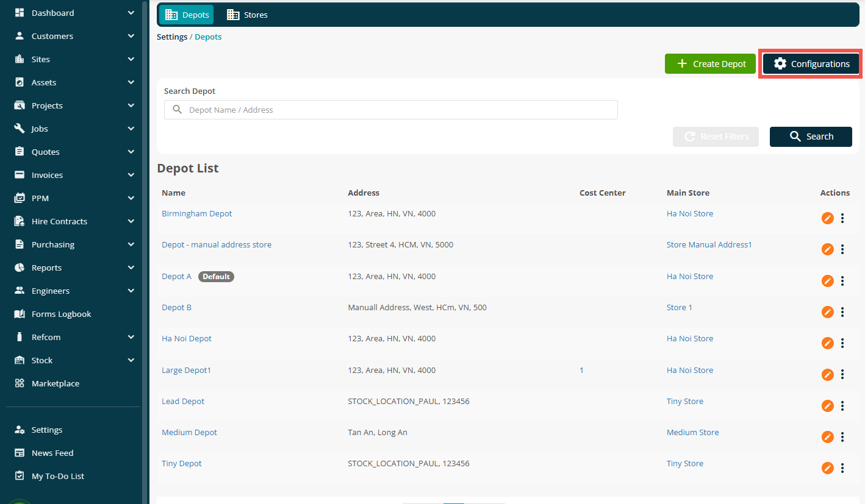Expand the Jobs menu chevron
This screenshot has height=504, width=865.
coord(131,129)
